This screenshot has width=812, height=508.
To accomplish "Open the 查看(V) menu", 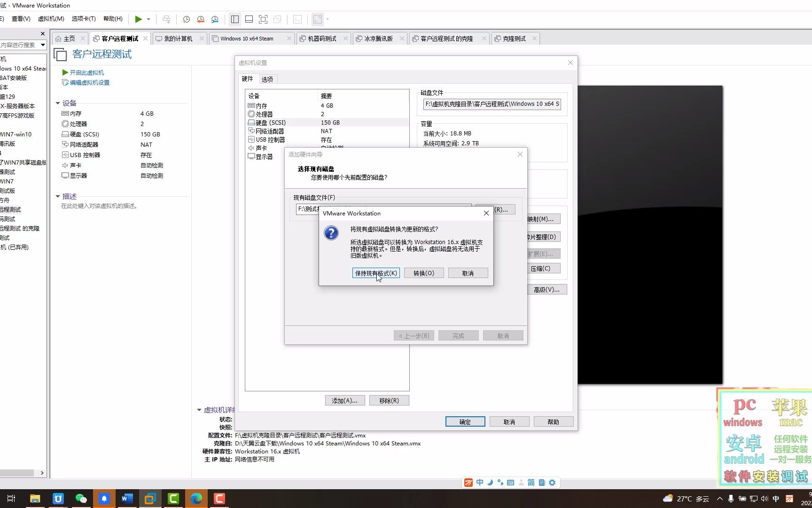I will click(x=21, y=19).
